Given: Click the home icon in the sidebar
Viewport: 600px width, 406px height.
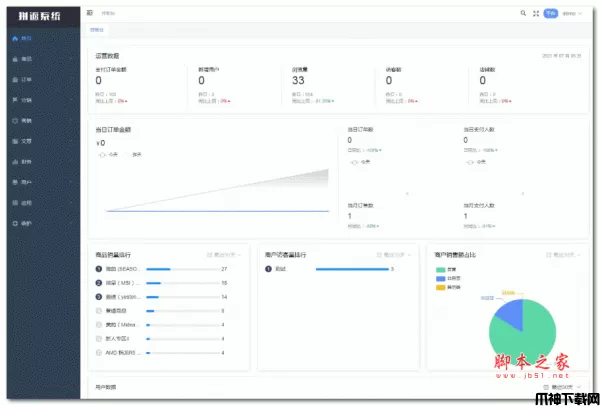Looking at the screenshot, I should (14, 38).
